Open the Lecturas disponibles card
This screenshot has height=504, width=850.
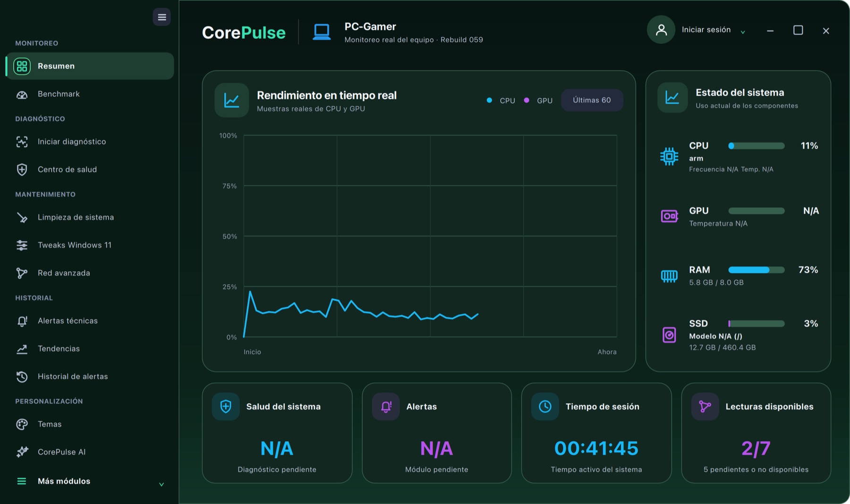click(756, 433)
